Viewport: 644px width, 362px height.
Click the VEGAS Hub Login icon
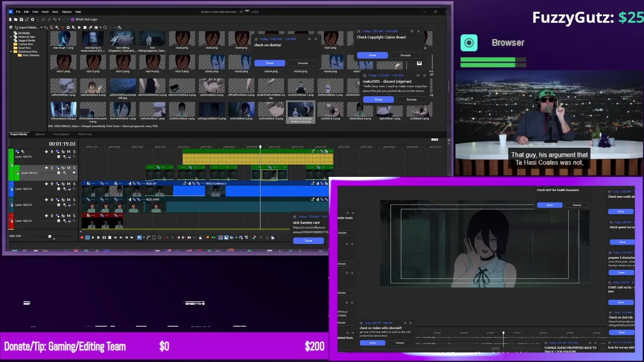(72, 20)
